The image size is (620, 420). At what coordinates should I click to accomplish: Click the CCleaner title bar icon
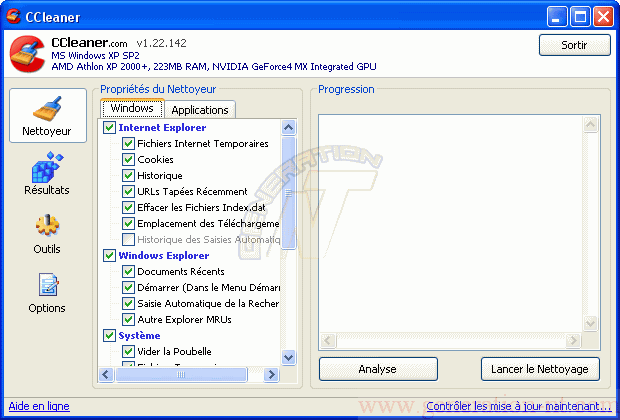tap(13, 17)
